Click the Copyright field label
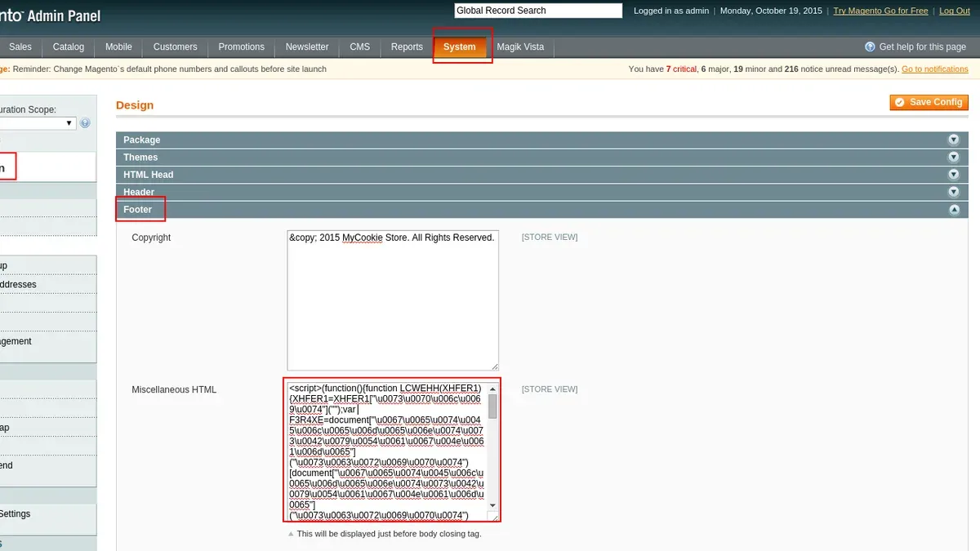 point(151,238)
